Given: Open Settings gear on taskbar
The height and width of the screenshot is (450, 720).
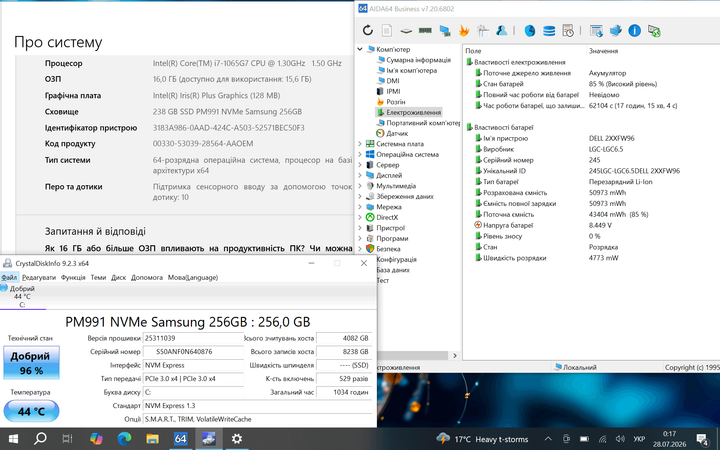Looking at the screenshot, I should 236,439.
